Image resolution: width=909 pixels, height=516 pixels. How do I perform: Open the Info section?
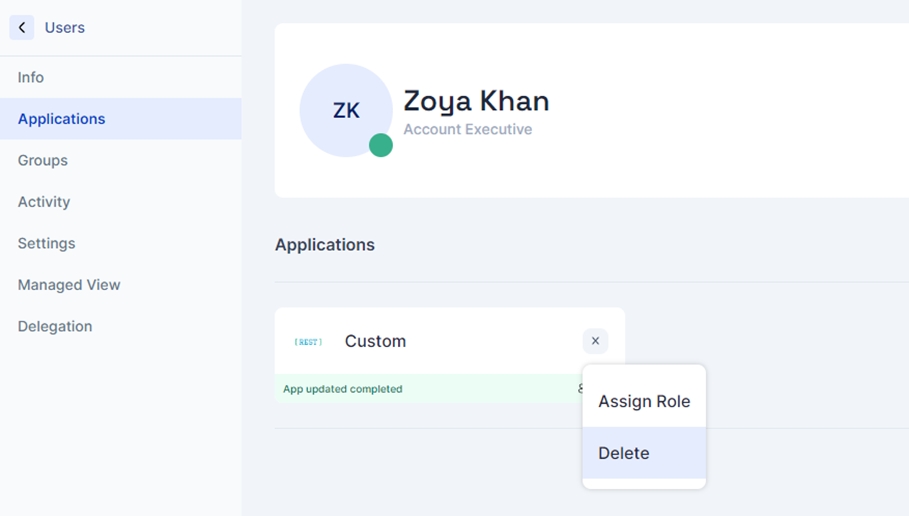tap(31, 77)
